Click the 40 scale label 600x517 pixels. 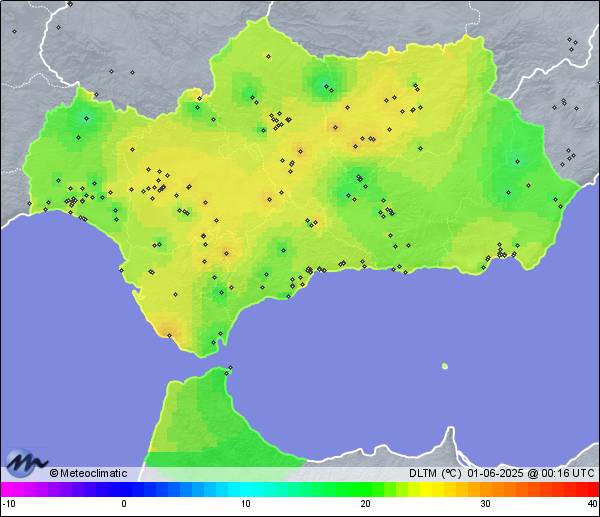[x=593, y=504]
